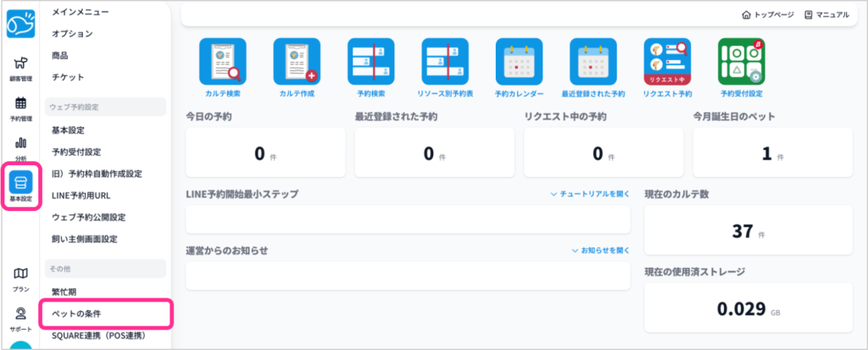This screenshot has width=868, height=350.
Task: Open the カルテ検索 icon
Action: [x=222, y=61]
